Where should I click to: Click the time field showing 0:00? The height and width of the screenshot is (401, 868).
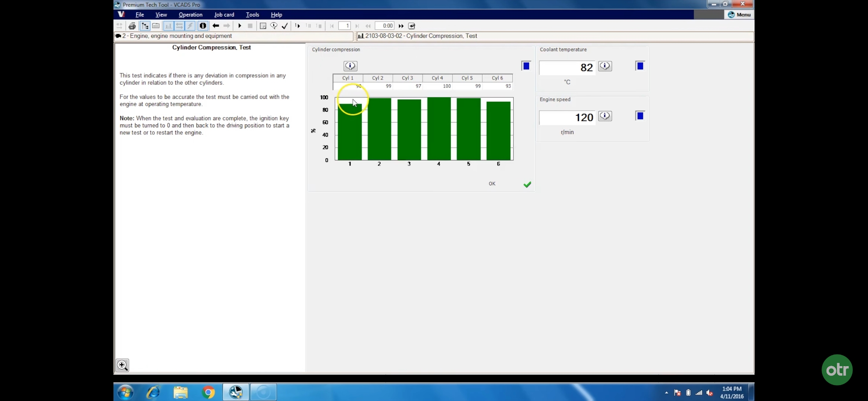tap(385, 26)
